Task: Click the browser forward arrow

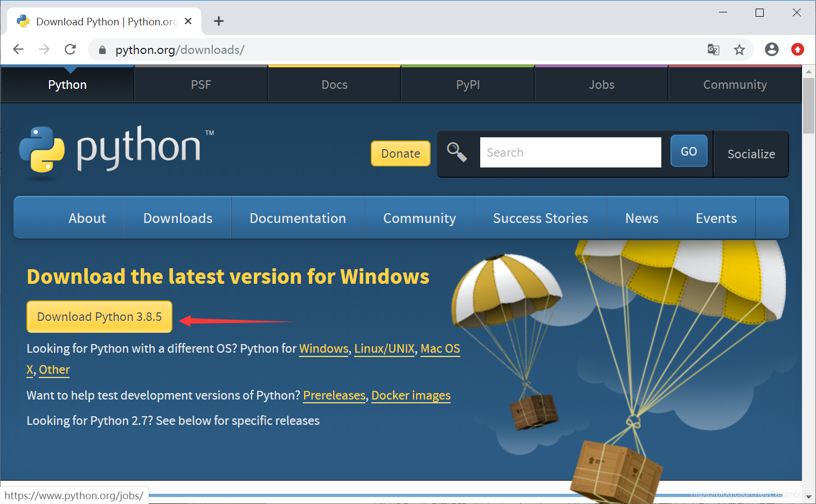Action: tap(44, 50)
